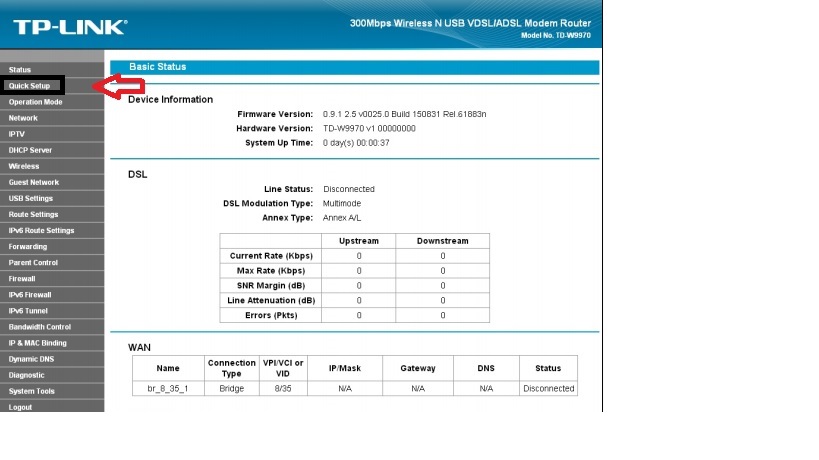Click the System Up Time value
The image size is (819, 460).
[x=356, y=143]
